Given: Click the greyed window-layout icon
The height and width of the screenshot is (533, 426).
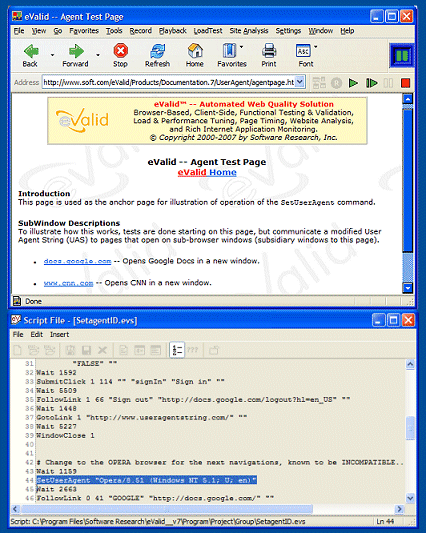Looking at the screenshot, I should [139, 350].
